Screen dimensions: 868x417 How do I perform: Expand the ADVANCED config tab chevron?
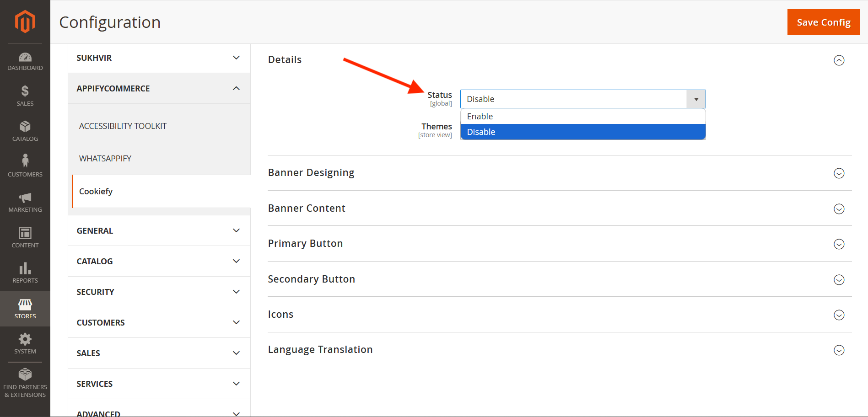coord(236,413)
